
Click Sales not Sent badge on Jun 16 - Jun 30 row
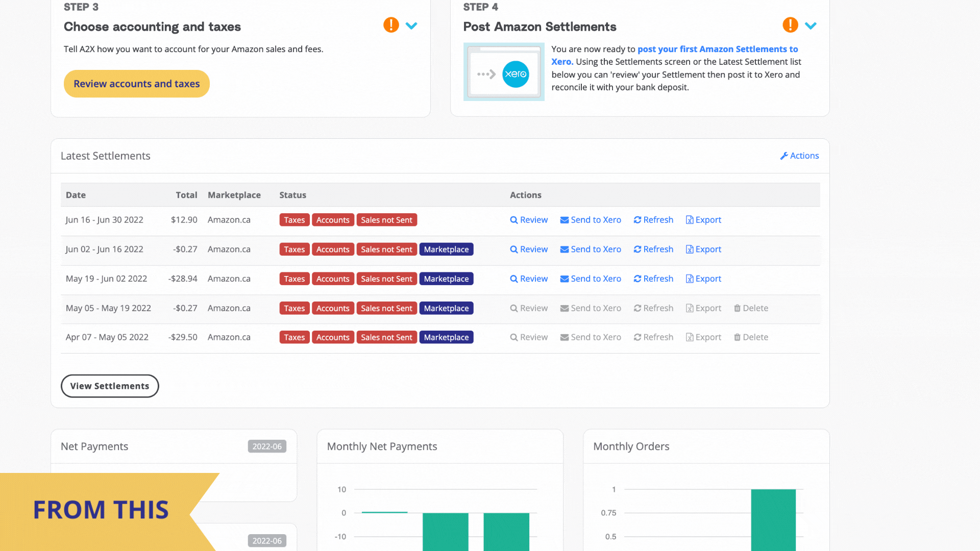pos(386,220)
